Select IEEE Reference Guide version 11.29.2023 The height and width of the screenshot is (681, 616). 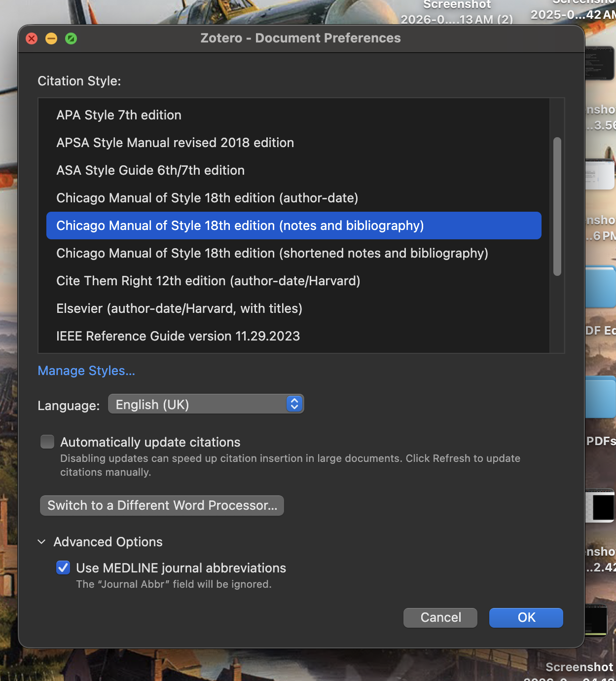coord(294,336)
